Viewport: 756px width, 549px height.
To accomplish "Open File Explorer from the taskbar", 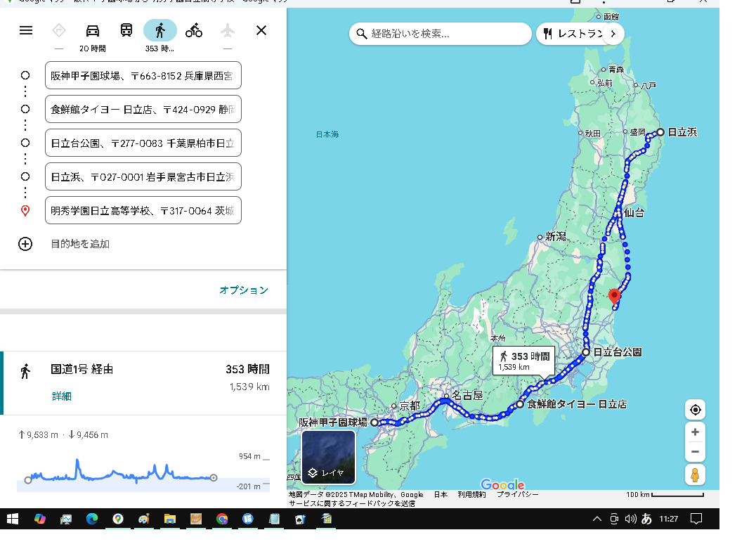I will point(170,519).
